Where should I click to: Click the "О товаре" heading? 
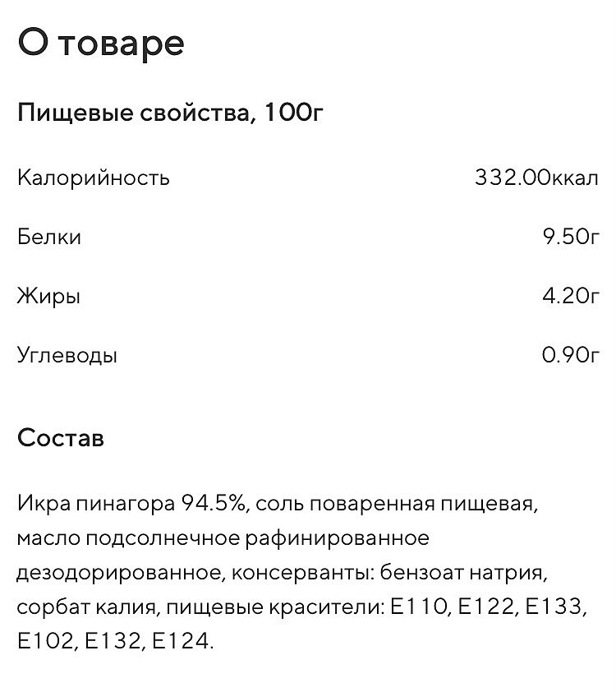click(100, 43)
